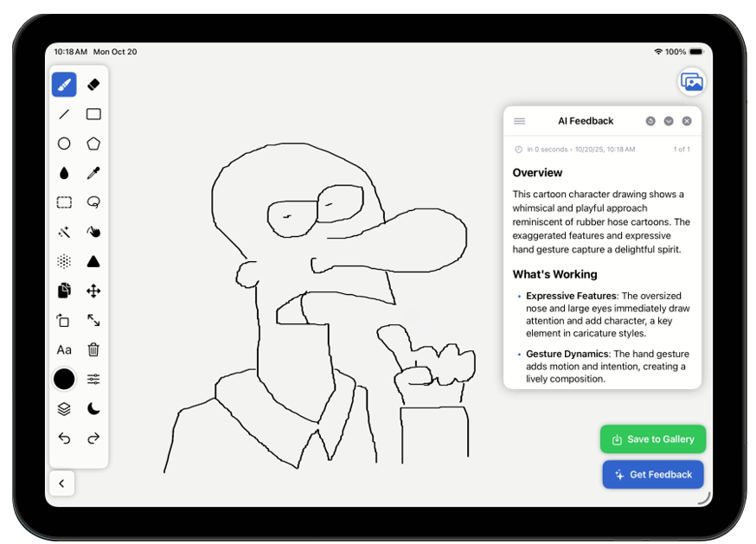This screenshot has height=544, width=756.
Task: Choose the rectangle shape tool
Action: [x=93, y=114]
